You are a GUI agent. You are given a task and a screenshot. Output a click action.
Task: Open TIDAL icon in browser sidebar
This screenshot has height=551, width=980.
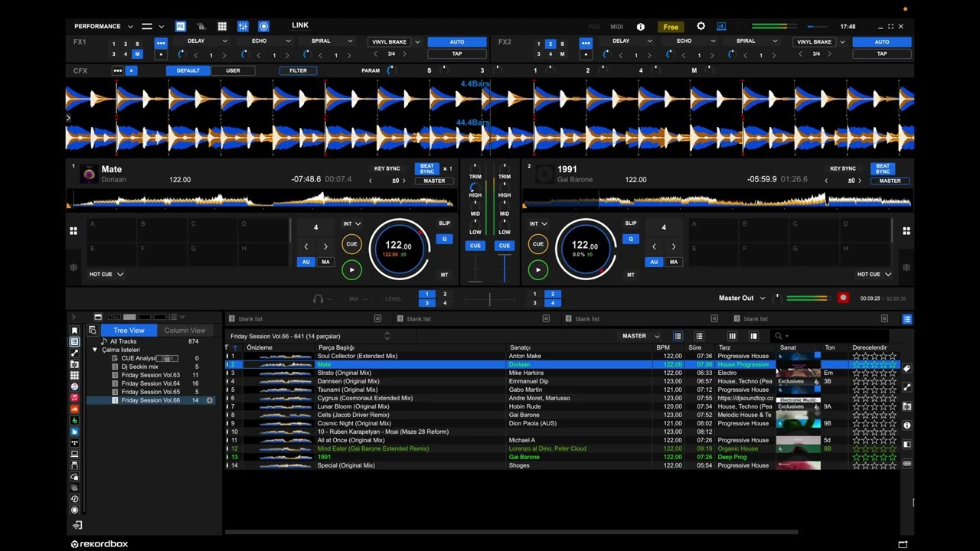coord(74,443)
